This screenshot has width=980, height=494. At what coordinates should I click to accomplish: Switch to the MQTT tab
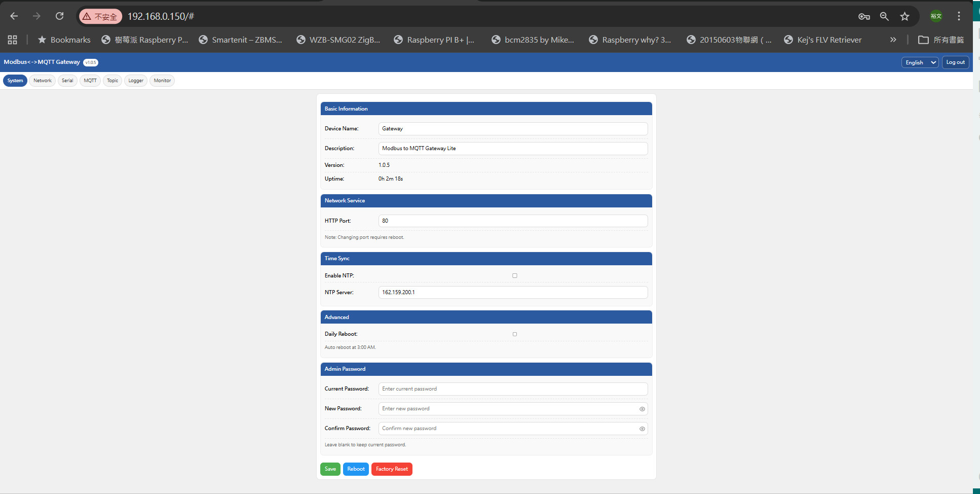point(90,81)
